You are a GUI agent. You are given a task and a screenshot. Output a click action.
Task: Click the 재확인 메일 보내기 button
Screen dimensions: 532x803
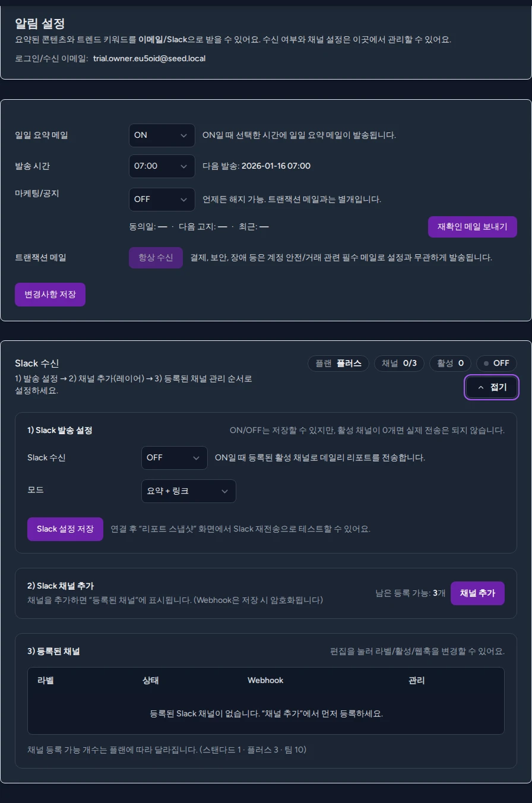(x=472, y=226)
